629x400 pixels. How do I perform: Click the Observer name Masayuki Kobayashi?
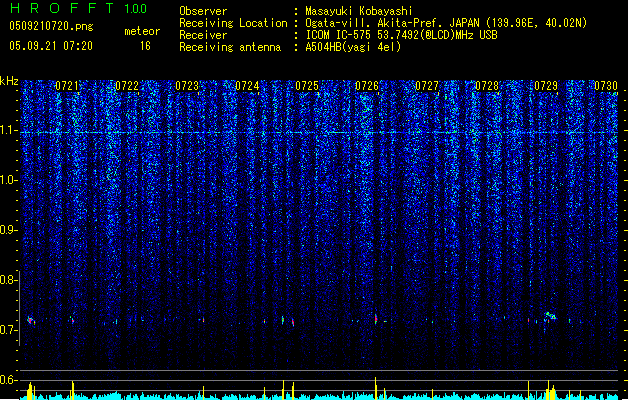[x=359, y=11]
